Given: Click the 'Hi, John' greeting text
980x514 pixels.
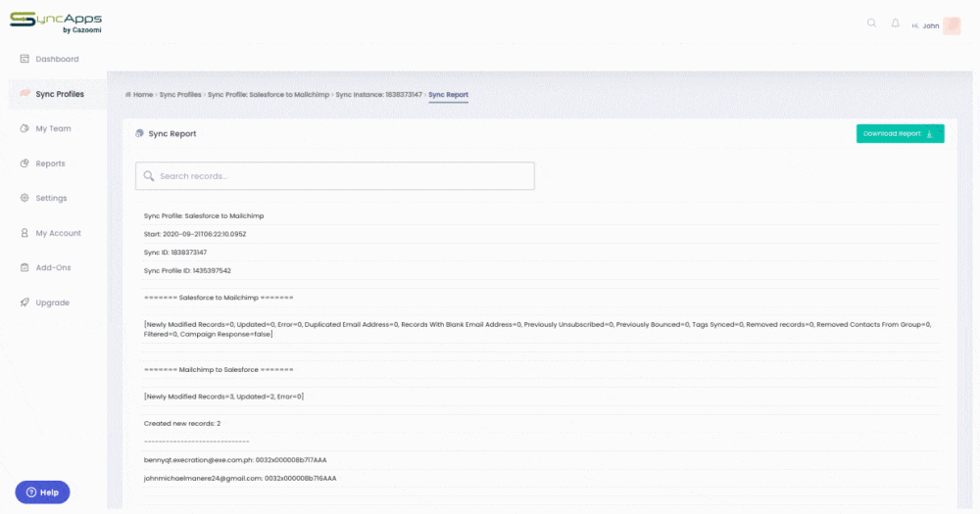Looking at the screenshot, I should [x=925, y=26].
